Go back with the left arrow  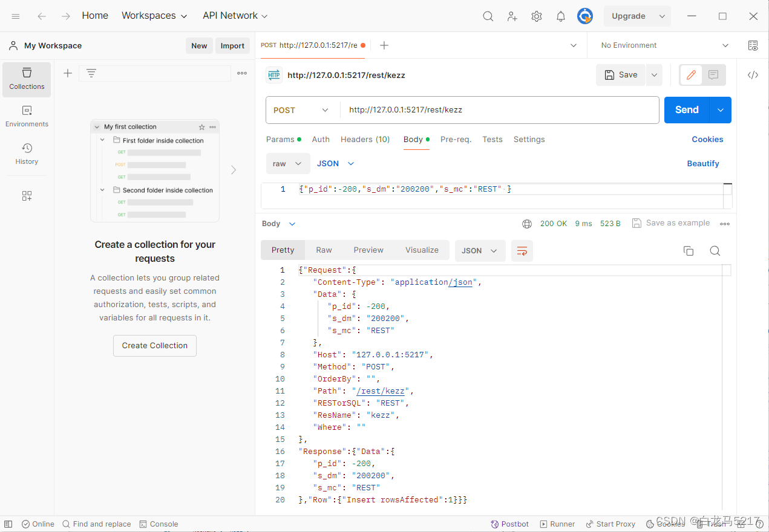tap(42, 16)
